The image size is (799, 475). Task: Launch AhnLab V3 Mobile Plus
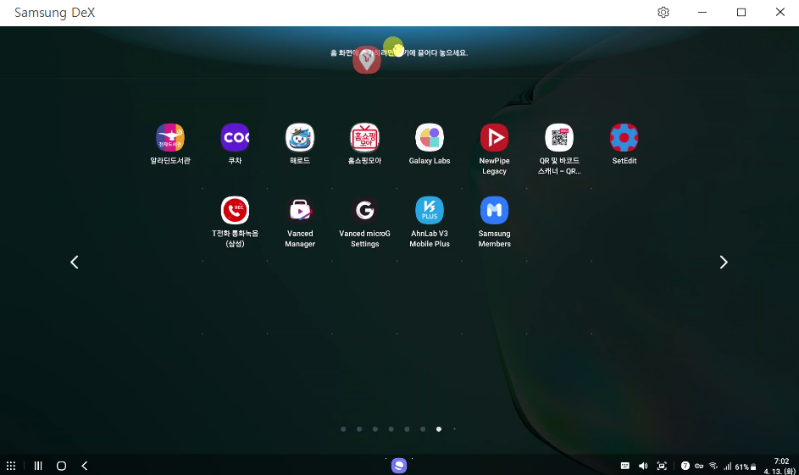[430, 210]
